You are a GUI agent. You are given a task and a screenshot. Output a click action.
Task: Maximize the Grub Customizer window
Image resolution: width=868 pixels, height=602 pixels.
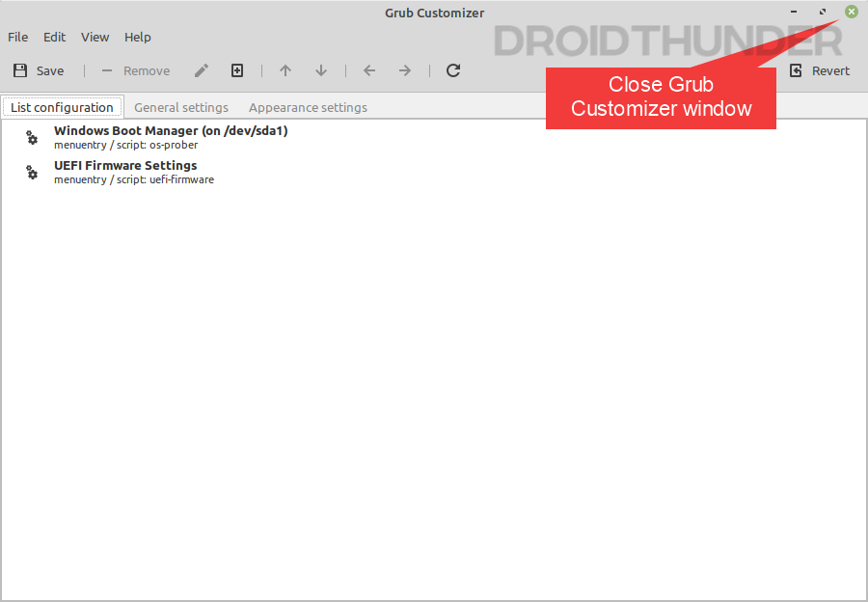(823, 12)
